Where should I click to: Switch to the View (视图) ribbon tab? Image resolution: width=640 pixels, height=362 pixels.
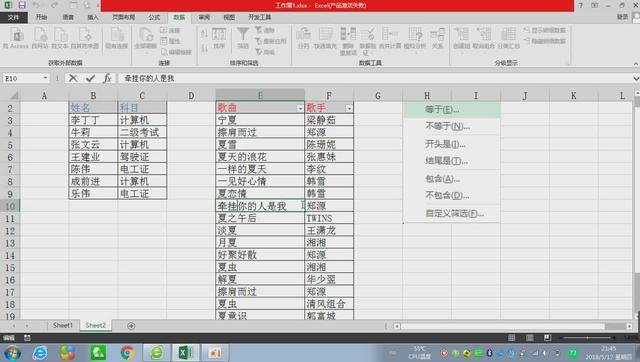click(229, 17)
